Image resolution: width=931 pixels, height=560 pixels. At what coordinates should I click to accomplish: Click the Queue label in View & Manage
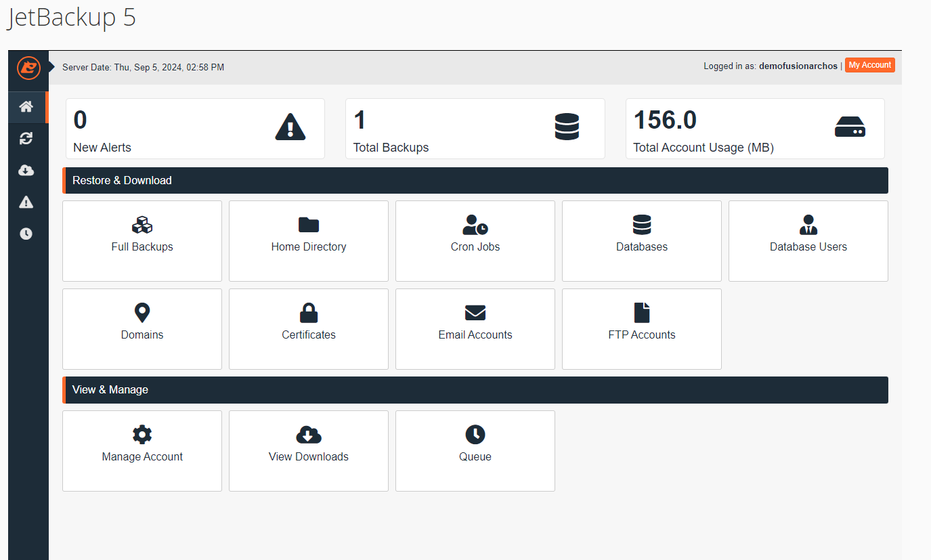[475, 457]
